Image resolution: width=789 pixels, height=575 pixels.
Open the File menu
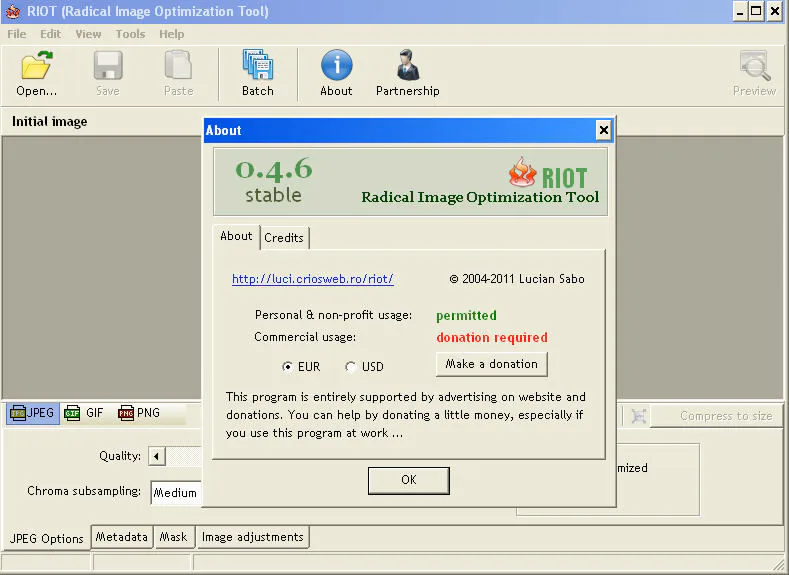coord(17,34)
